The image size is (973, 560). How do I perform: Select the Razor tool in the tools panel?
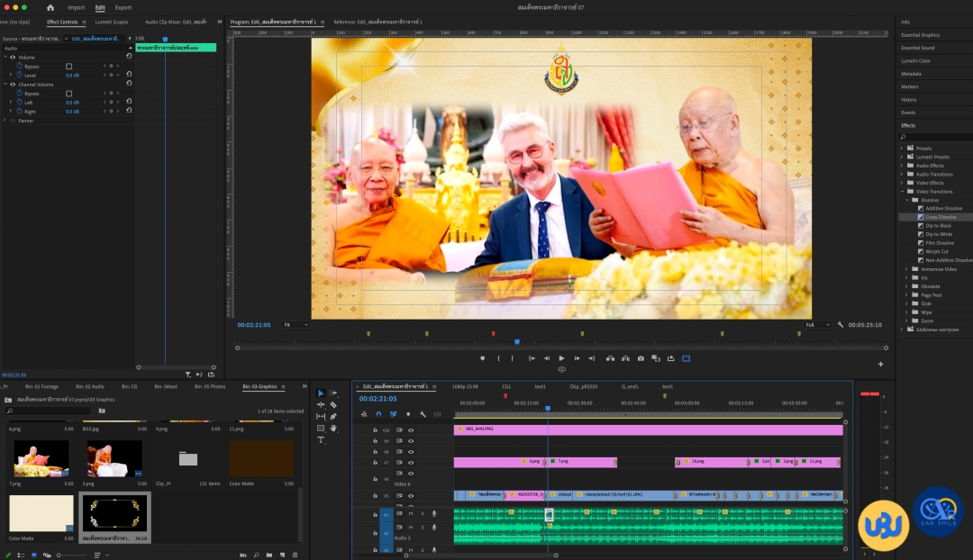pos(333,405)
